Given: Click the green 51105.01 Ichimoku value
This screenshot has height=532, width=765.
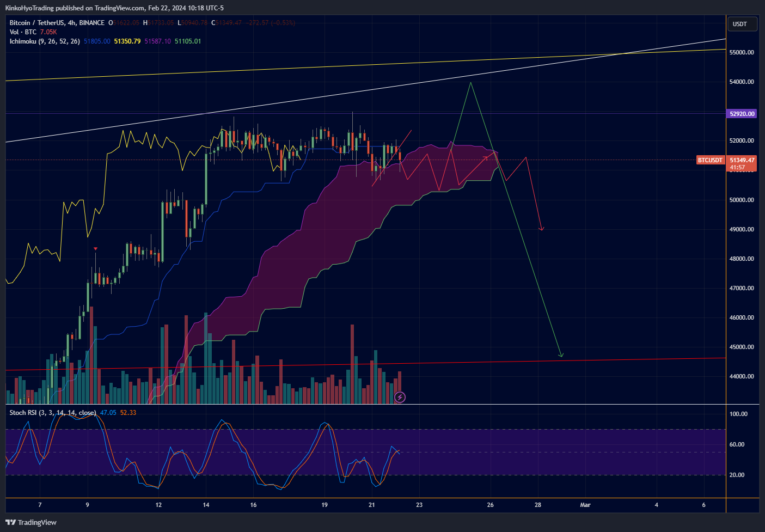Looking at the screenshot, I should point(188,41).
